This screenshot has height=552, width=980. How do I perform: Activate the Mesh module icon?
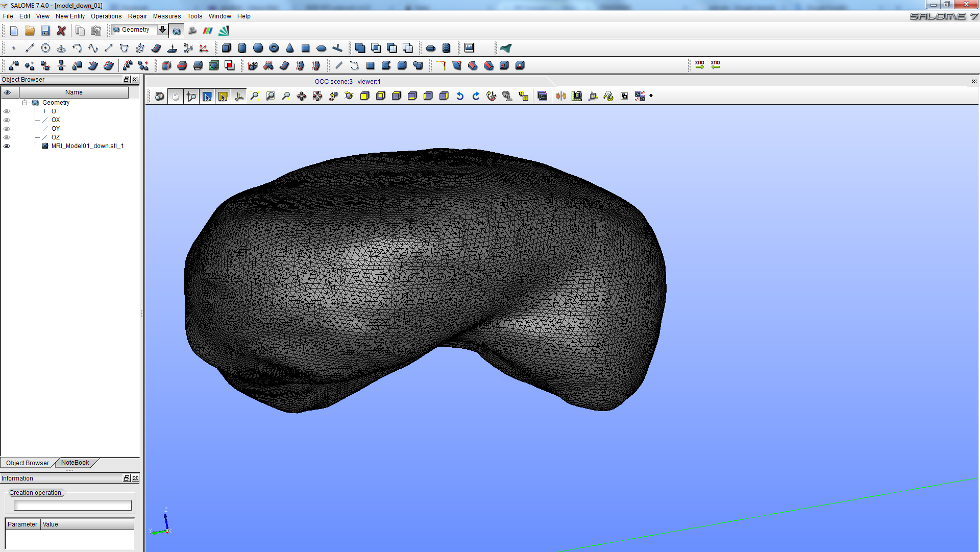tap(224, 31)
